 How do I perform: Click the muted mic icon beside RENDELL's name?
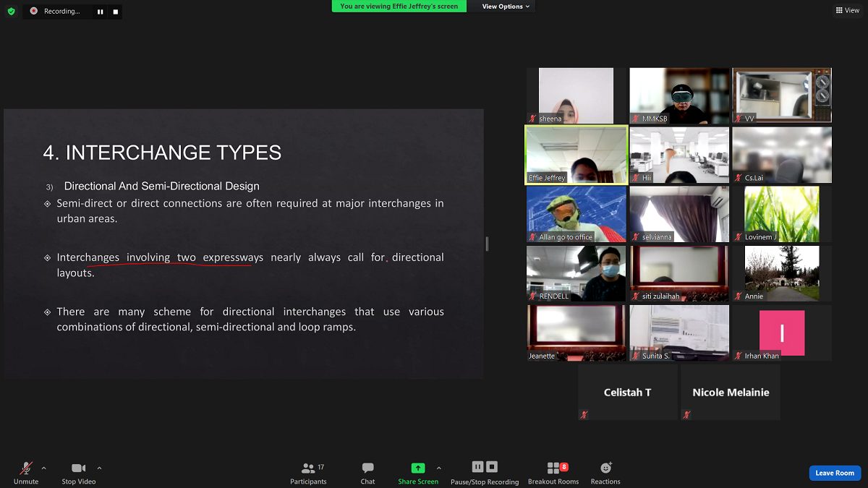pyautogui.click(x=533, y=296)
